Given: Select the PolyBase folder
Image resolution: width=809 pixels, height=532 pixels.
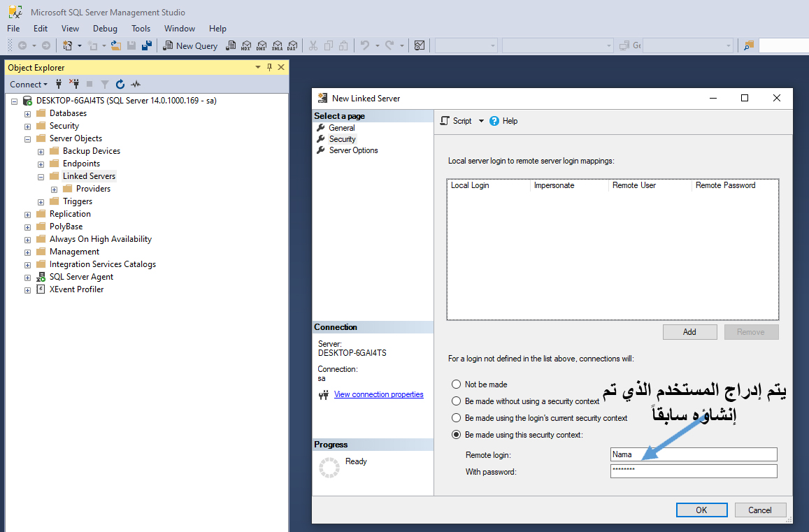Looking at the screenshot, I should pos(66,227).
